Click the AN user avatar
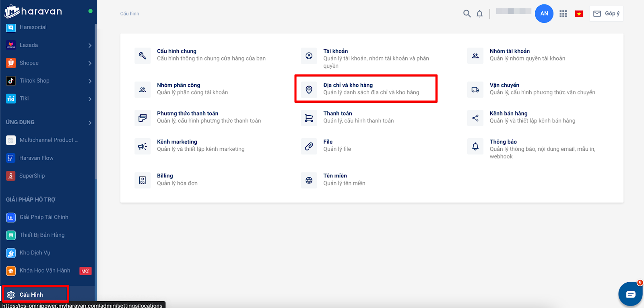The height and width of the screenshot is (308, 644). (x=544, y=14)
